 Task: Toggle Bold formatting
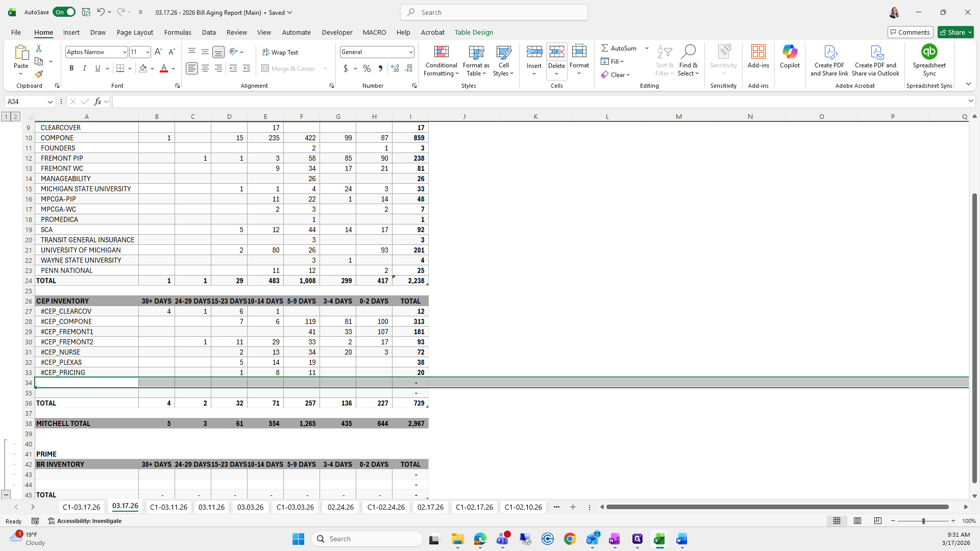point(71,68)
